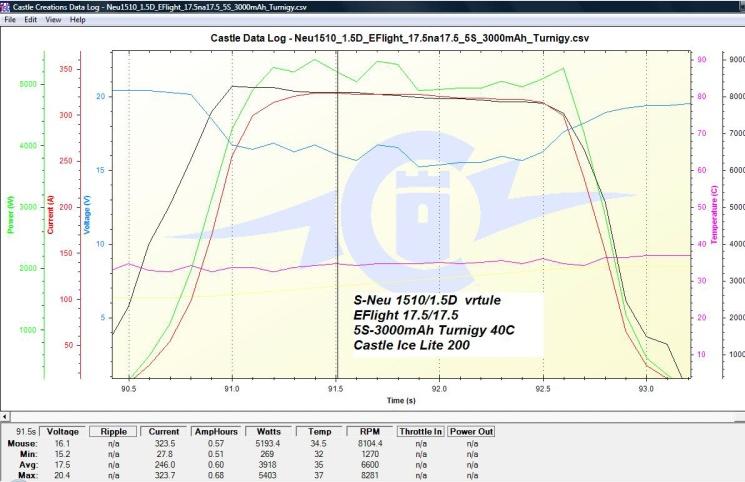Viewport: 745px width, 482px height.
Task: Toggle the Temp series button
Action: [319, 432]
